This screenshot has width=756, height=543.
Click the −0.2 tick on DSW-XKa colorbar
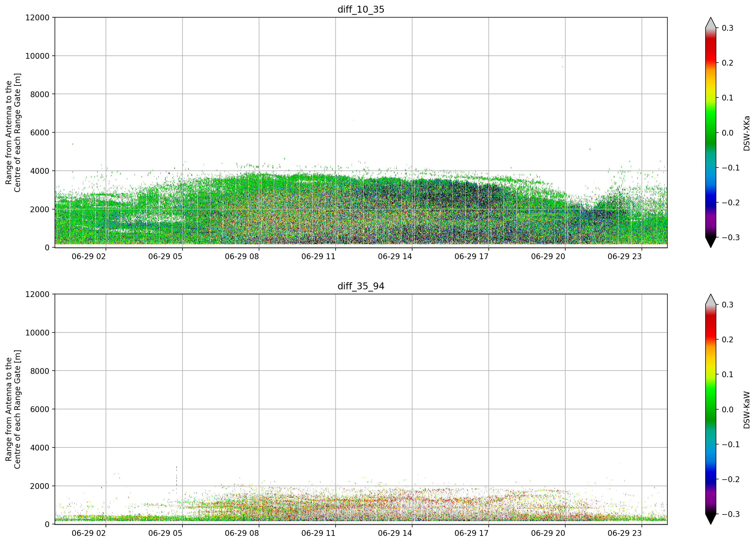pyautogui.click(x=731, y=203)
